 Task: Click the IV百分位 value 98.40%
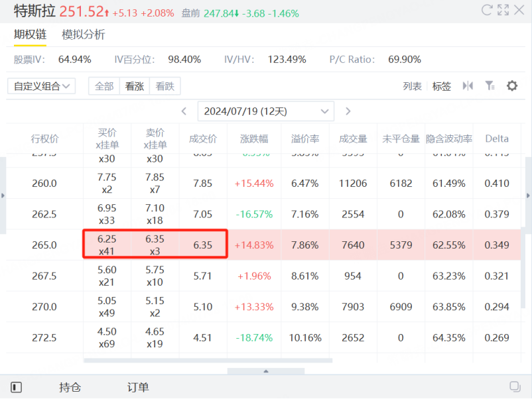[184, 60]
